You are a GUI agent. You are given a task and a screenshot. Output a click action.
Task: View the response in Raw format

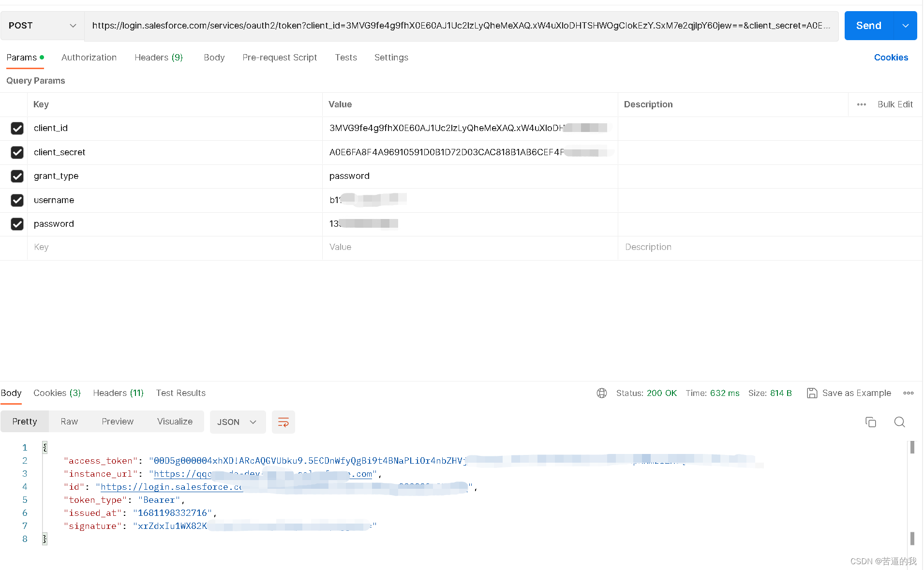click(69, 421)
